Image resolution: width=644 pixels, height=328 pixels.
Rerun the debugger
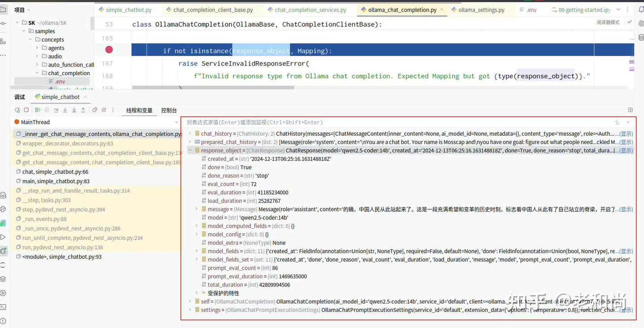click(17, 110)
